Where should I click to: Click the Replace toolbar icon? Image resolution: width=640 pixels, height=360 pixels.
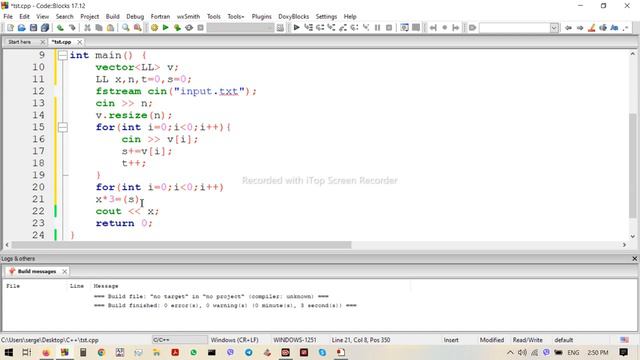tap(138, 28)
